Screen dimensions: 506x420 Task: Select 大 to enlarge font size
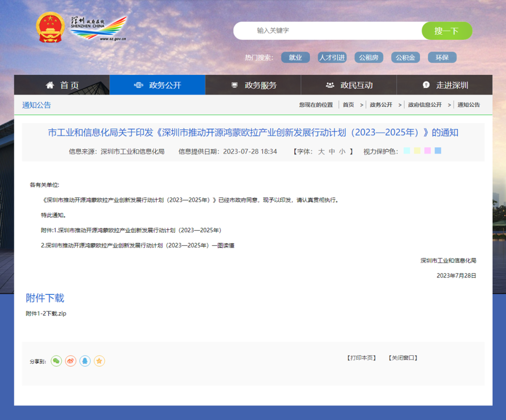pos(320,151)
